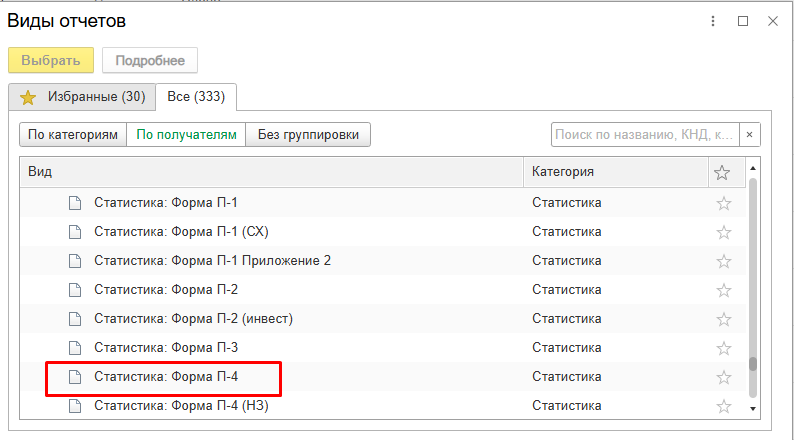
Task: Select Без группировки view
Action: tap(308, 135)
